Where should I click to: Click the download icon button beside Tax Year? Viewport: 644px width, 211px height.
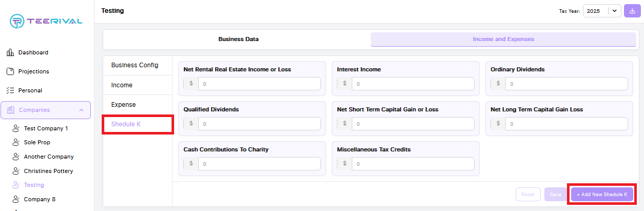(x=632, y=11)
